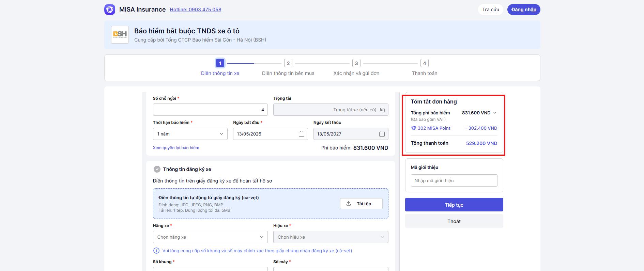Go to step 2 Điền thông tin bên mua
Viewport: 644px width, 271px height.
tap(288, 67)
